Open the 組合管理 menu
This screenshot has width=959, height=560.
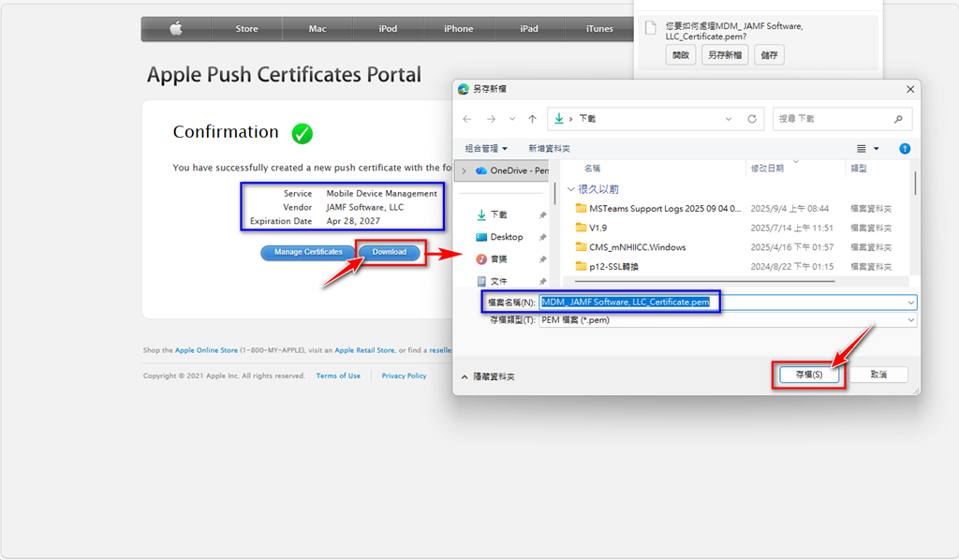coord(486,149)
